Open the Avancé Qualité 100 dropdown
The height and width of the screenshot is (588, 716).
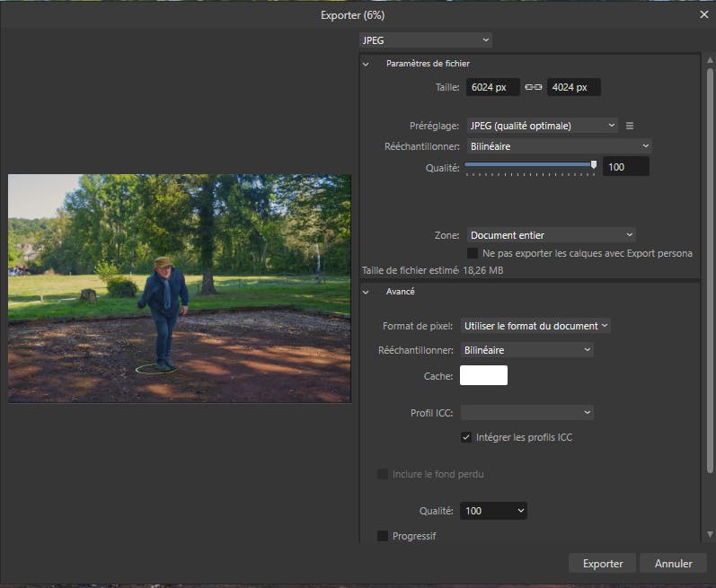coord(493,511)
